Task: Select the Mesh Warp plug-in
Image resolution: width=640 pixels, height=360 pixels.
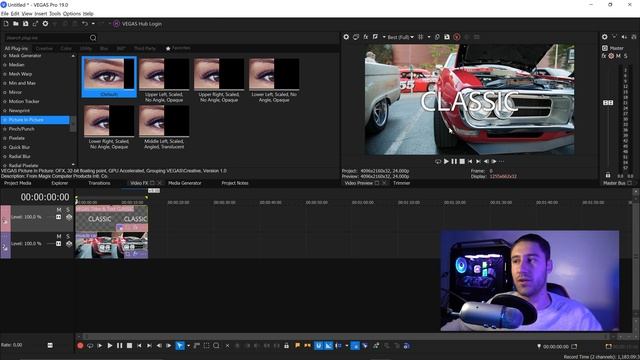Action: click(20, 74)
